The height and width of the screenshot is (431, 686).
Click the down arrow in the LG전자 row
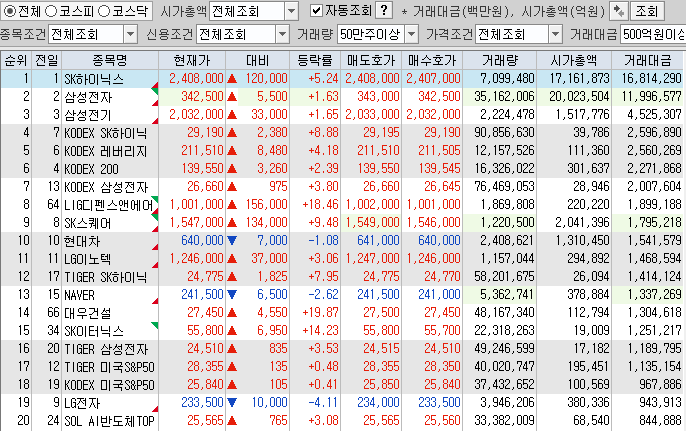pos(232,402)
